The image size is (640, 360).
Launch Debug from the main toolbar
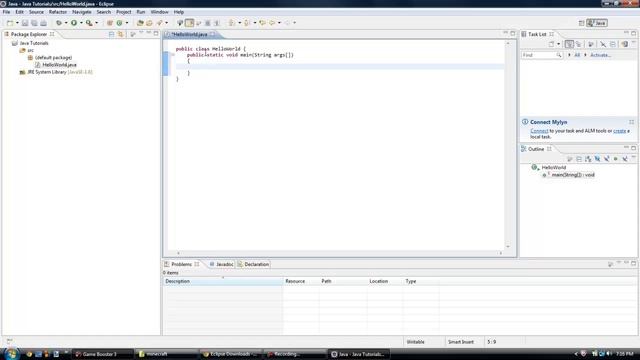[59, 23]
